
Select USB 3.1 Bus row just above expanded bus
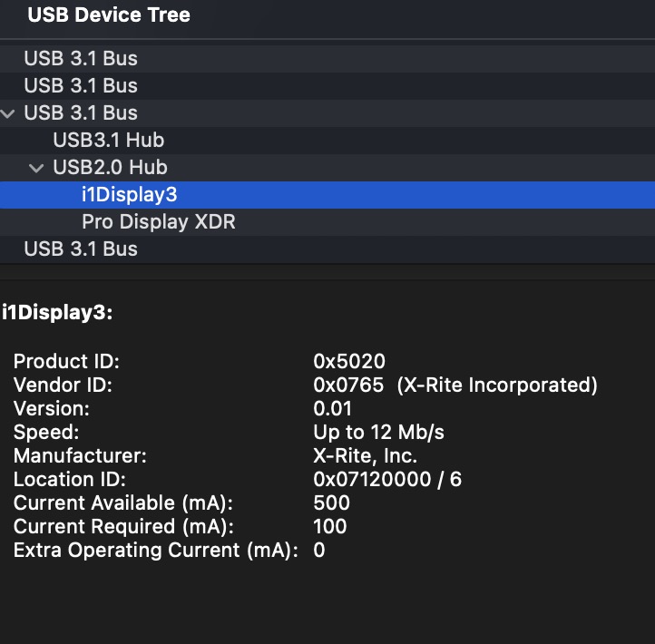coord(327,85)
